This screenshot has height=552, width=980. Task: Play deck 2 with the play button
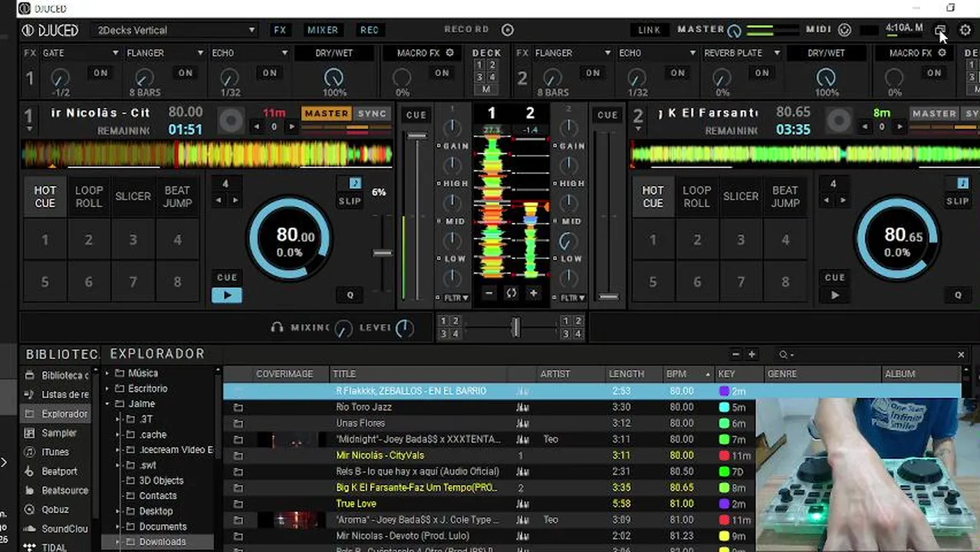[x=835, y=295]
